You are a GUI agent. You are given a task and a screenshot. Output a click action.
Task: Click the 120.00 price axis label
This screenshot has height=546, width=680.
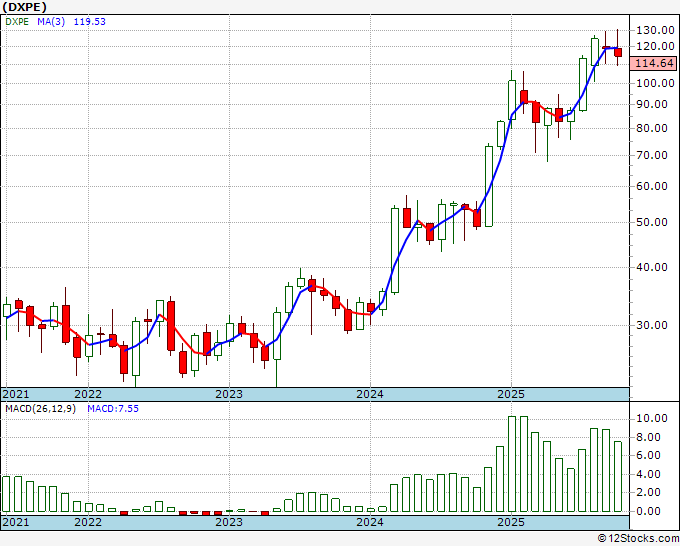(x=655, y=46)
